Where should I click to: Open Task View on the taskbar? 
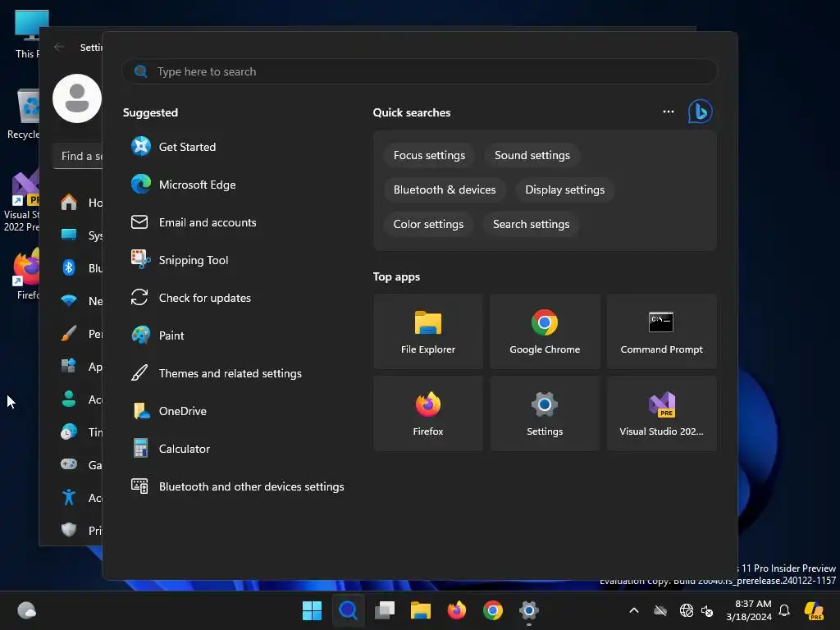coord(385,610)
